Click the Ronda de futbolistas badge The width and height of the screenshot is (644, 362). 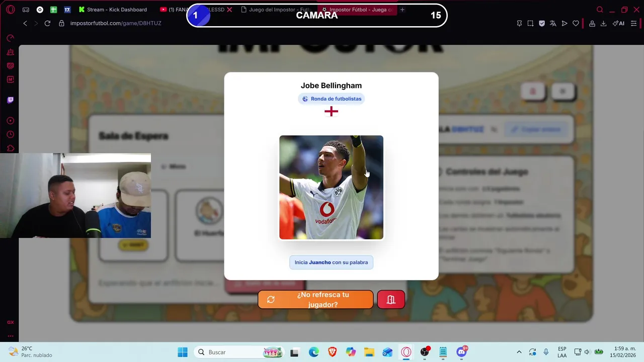331,99
